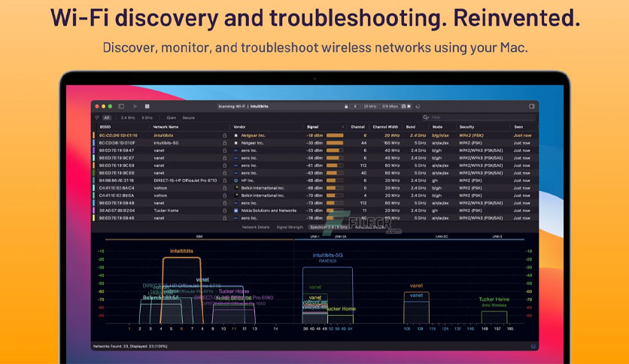Toggle the right inspector panel icon
629x364 pixels.
[532, 106]
